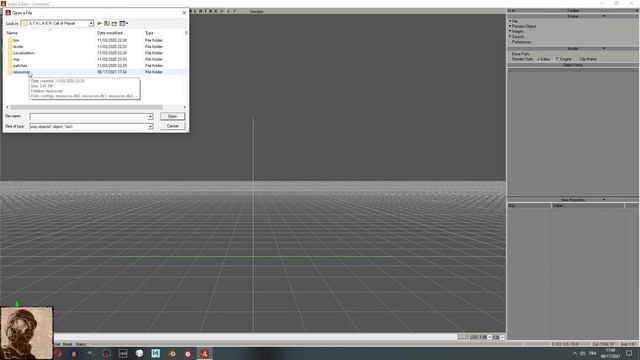This screenshot has height=360, width=640.
Task: Open the View Menu icon in Open dialog
Action: click(x=123, y=24)
